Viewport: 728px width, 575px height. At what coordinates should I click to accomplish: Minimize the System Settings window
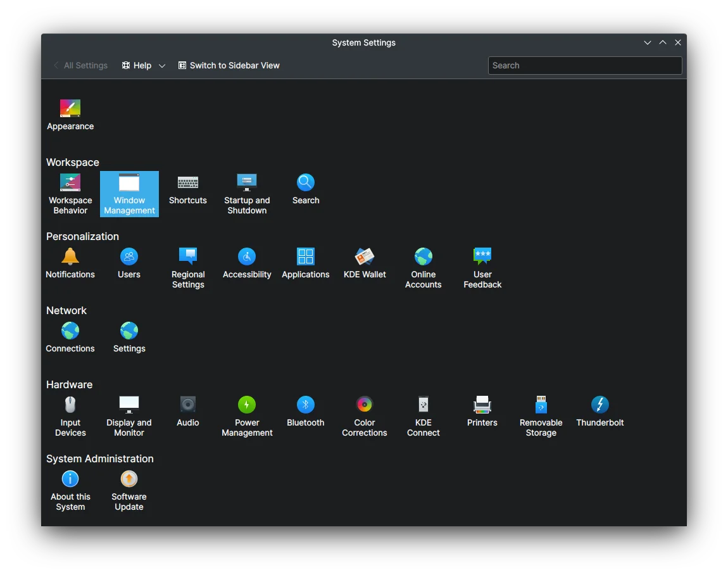[x=647, y=42]
